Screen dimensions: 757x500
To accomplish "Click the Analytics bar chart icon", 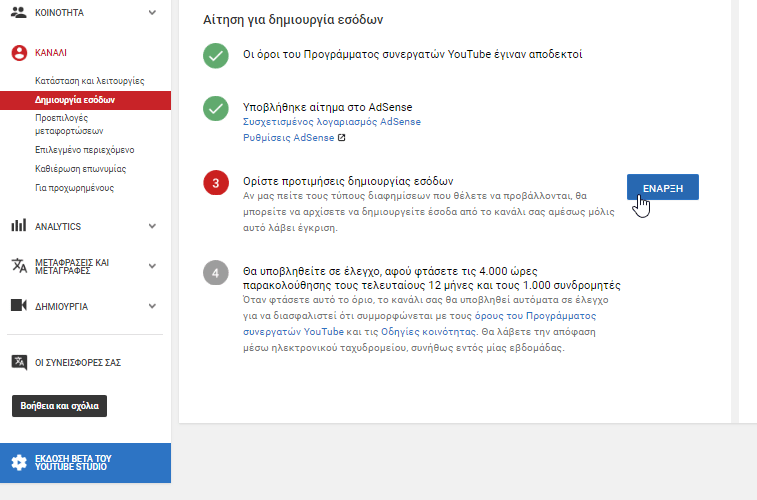I will click(19, 225).
